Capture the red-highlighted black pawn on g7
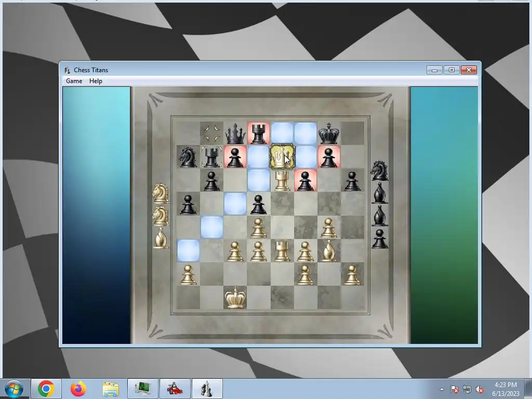 (x=328, y=157)
